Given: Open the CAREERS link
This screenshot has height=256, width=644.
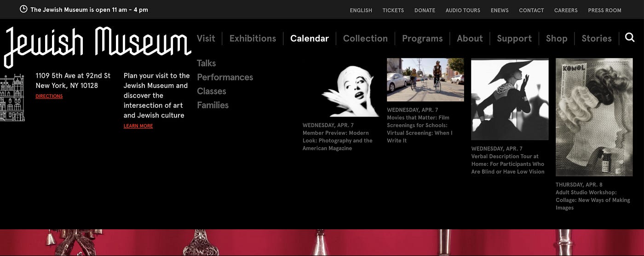Looking at the screenshot, I should point(566,10).
